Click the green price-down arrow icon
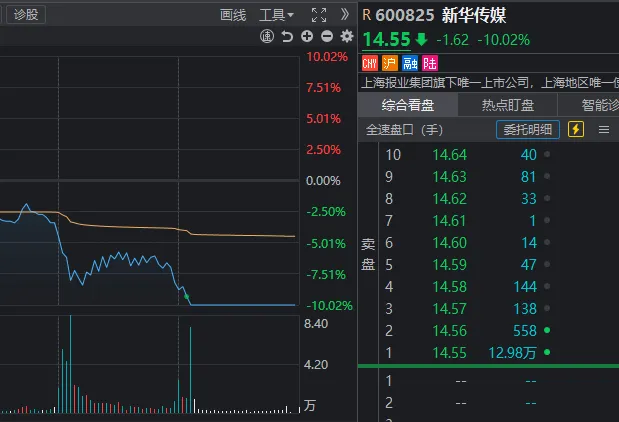This screenshot has height=422, width=619. (421, 39)
